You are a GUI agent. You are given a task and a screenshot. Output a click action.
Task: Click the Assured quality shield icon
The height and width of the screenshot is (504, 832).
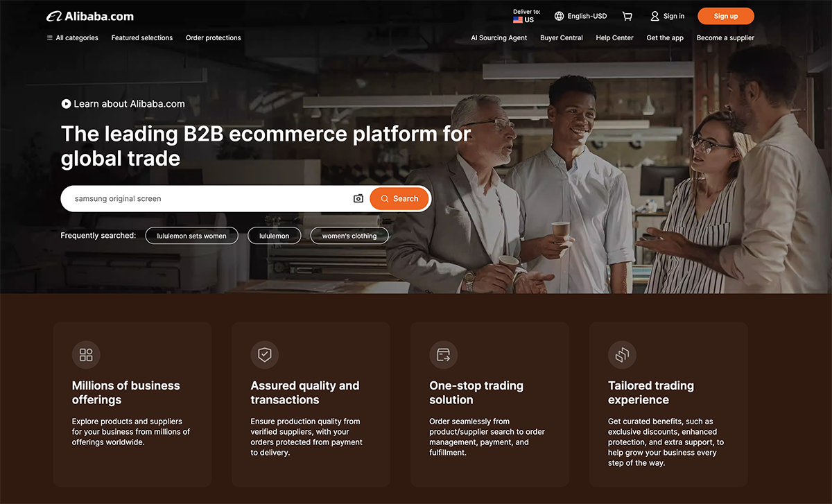(x=265, y=355)
